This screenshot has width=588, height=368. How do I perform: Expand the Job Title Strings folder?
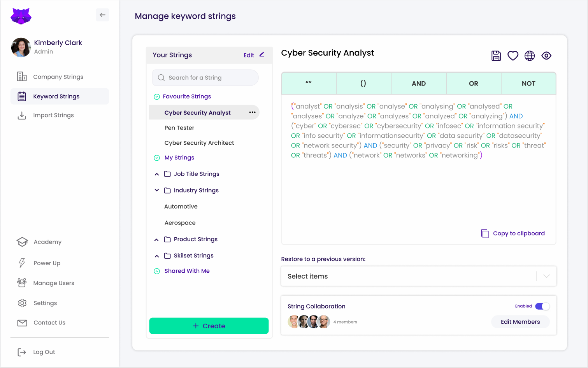tap(157, 174)
